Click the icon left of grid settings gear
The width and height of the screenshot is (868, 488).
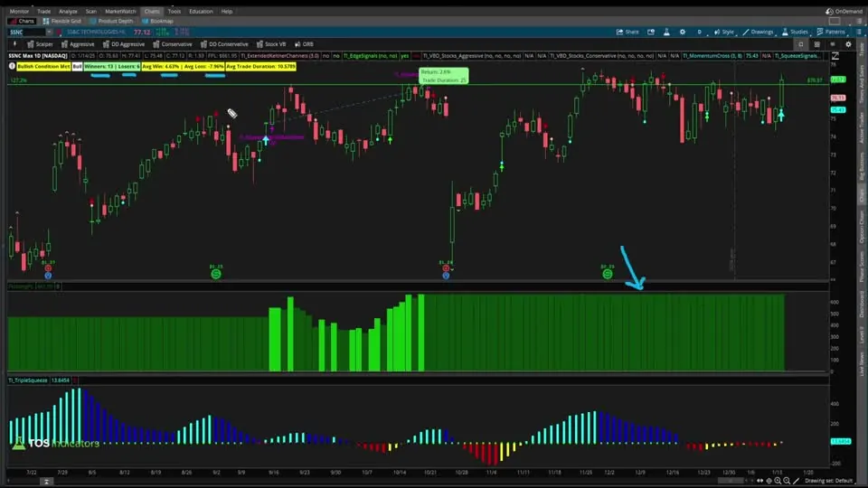[833, 44]
